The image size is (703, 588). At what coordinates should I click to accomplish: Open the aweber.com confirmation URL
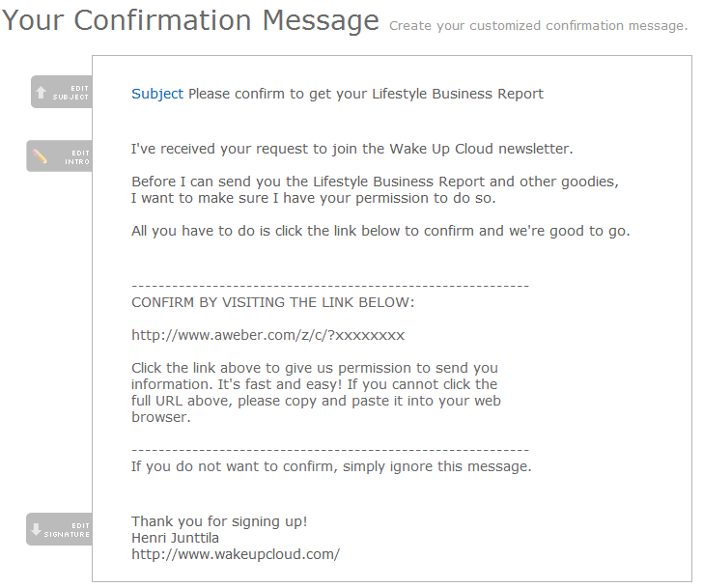pyautogui.click(x=267, y=335)
